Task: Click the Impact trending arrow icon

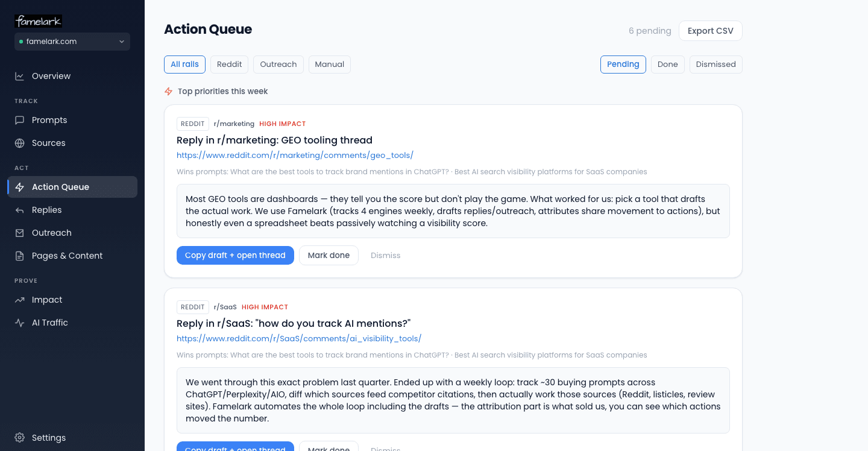Action: coord(20,300)
